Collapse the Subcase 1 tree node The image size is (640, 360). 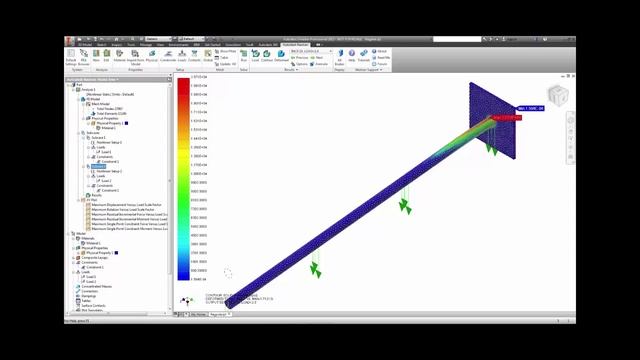coord(83,138)
